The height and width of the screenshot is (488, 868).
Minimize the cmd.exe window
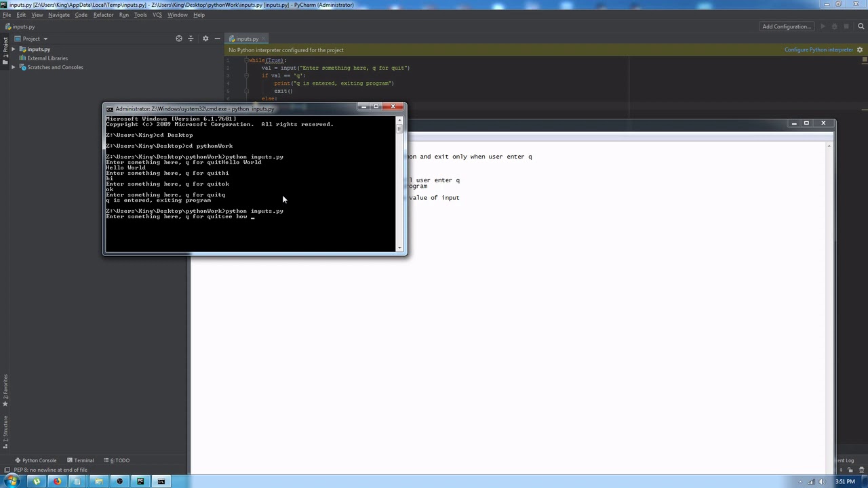364,106
